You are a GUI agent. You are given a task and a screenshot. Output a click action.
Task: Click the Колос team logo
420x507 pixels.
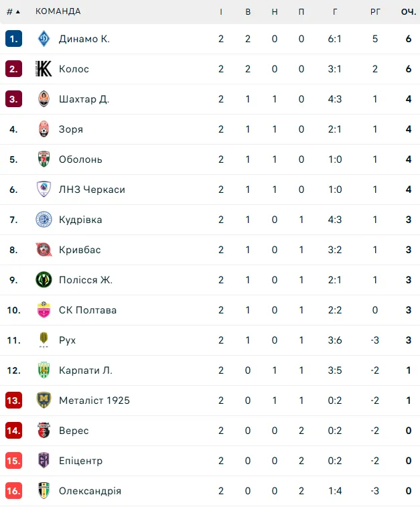click(x=44, y=69)
